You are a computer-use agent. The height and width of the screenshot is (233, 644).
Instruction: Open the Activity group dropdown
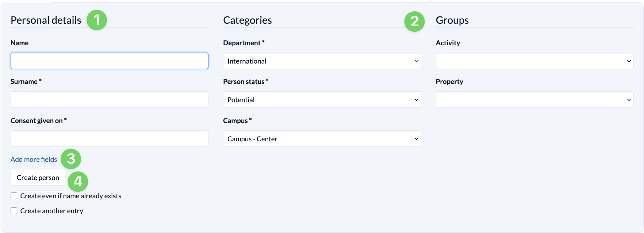[534, 61]
